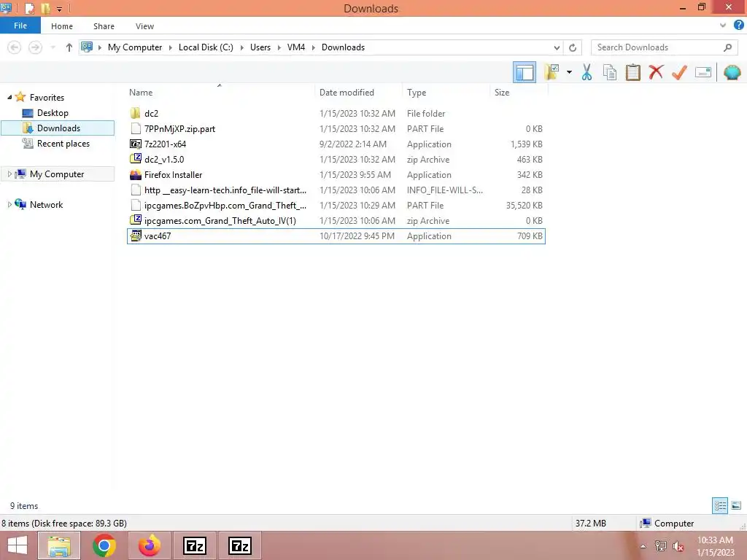Expand the Network tree node

(x=9, y=205)
